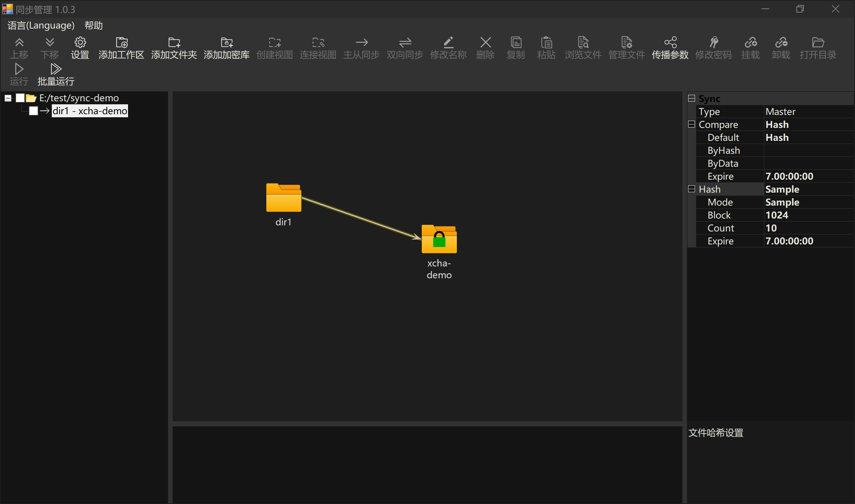This screenshot has height=504, width=855.
Task: Click Add Workspace icon (添加工作区)
Action: tap(122, 42)
